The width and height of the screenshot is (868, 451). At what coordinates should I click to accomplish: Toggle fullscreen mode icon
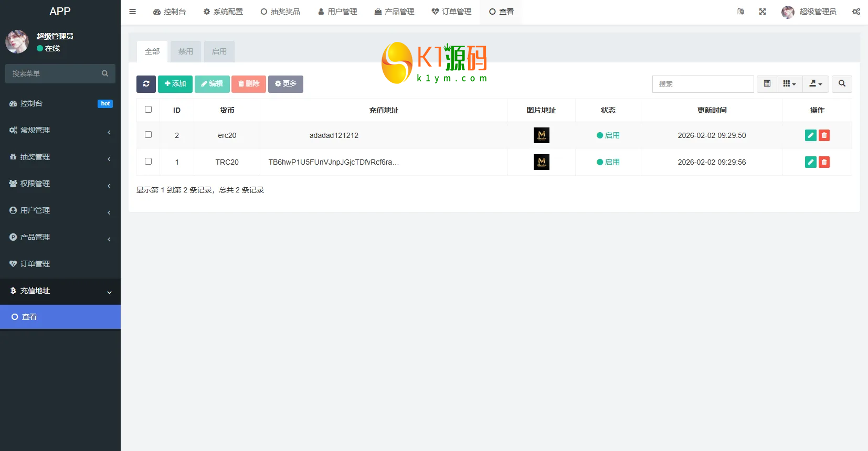[x=763, y=12]
